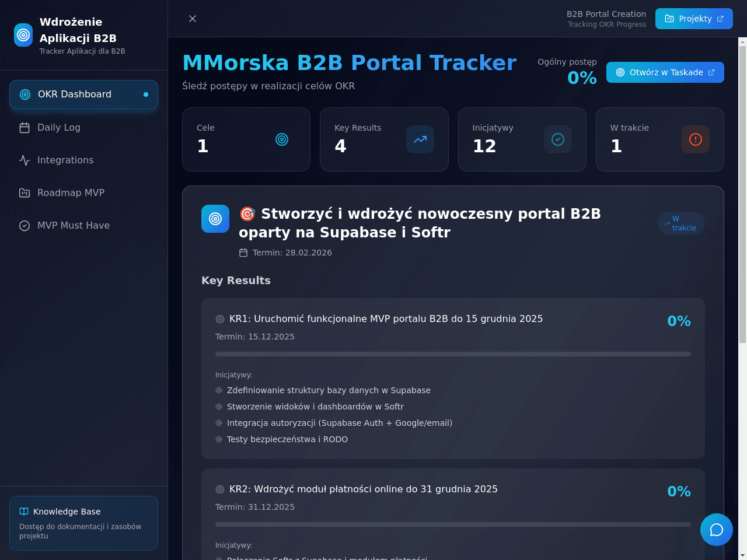
Task: Click the kanban folder icon beside Roadmap MVP
Action: pos(25,193)
